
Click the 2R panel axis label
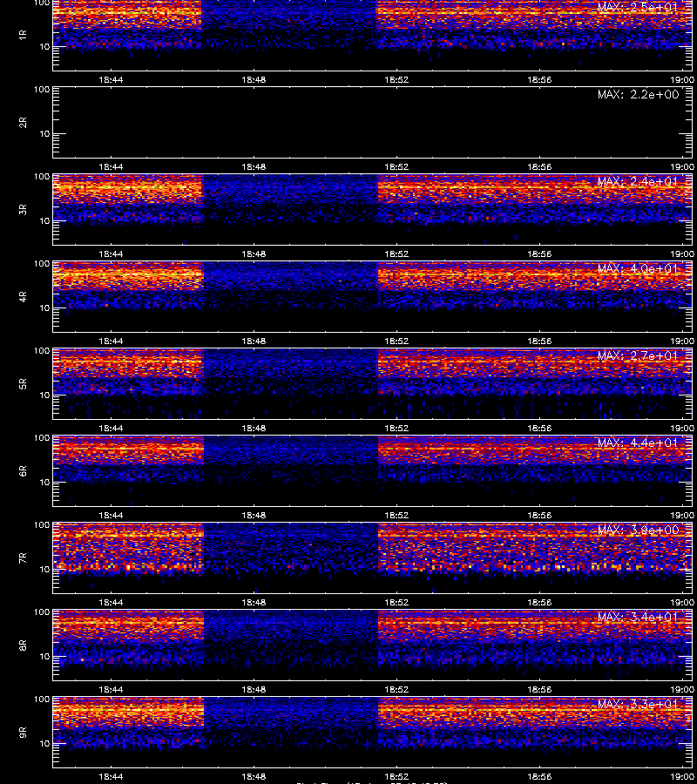pyautogui.click(x=23, y=123)
